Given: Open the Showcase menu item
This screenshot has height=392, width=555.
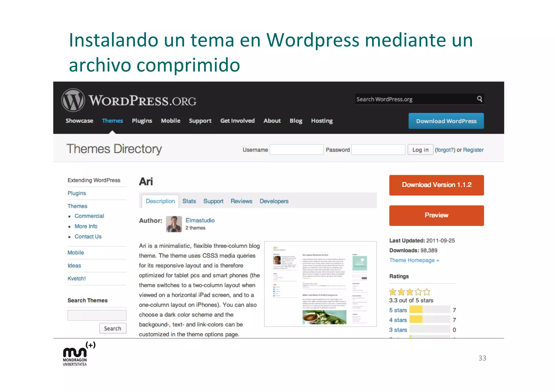Looking at the screenshot, I should 79,121.
